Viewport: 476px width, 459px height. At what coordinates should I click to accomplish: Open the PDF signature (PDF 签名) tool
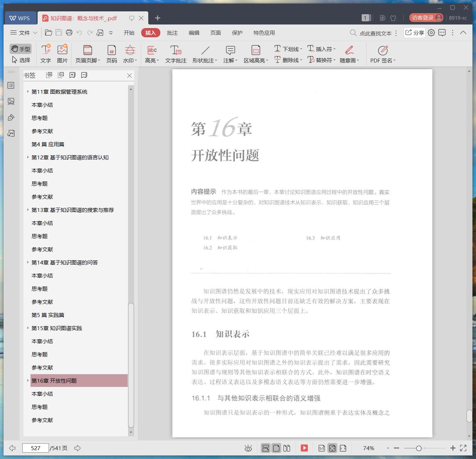tap(383, 54)
